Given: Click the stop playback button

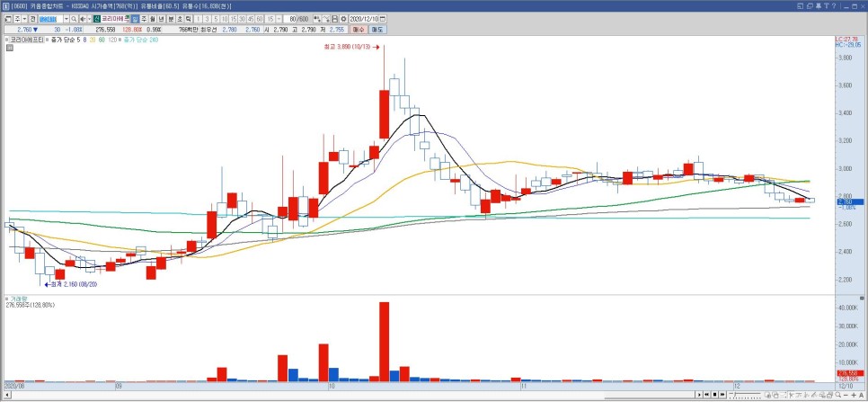Looking at the screenshot, I should click(714, 394).
